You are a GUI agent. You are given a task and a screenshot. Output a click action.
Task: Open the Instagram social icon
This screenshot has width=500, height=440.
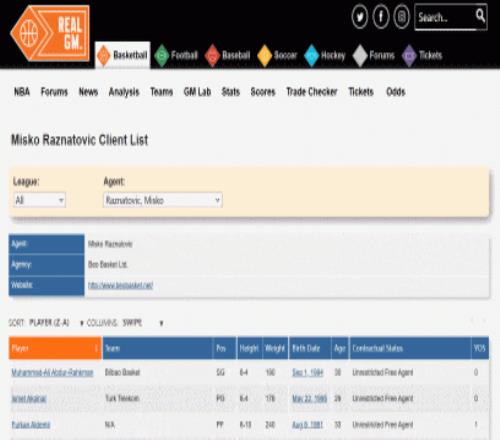click(401, 16)
